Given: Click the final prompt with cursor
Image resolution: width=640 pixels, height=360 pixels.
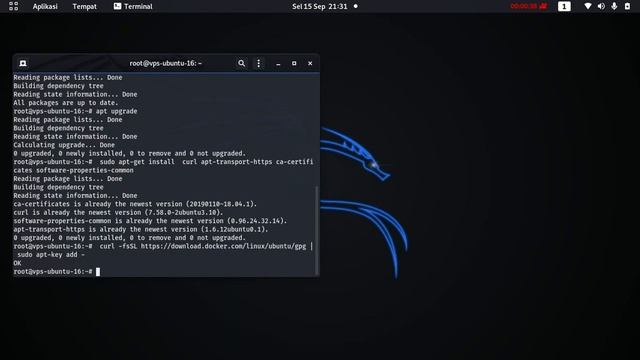Looking at the screenshot, I should point(56,271).
